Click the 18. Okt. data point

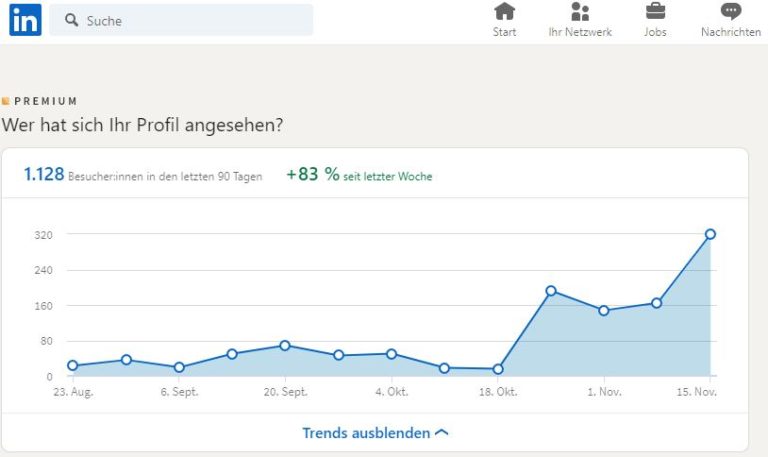pos(498,369)
